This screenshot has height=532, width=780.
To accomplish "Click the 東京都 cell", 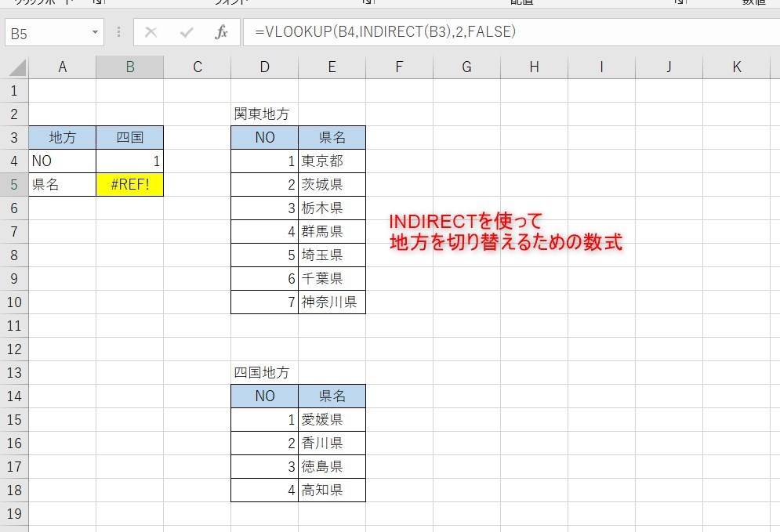I will pyautogui.click(x=332, y=161).
